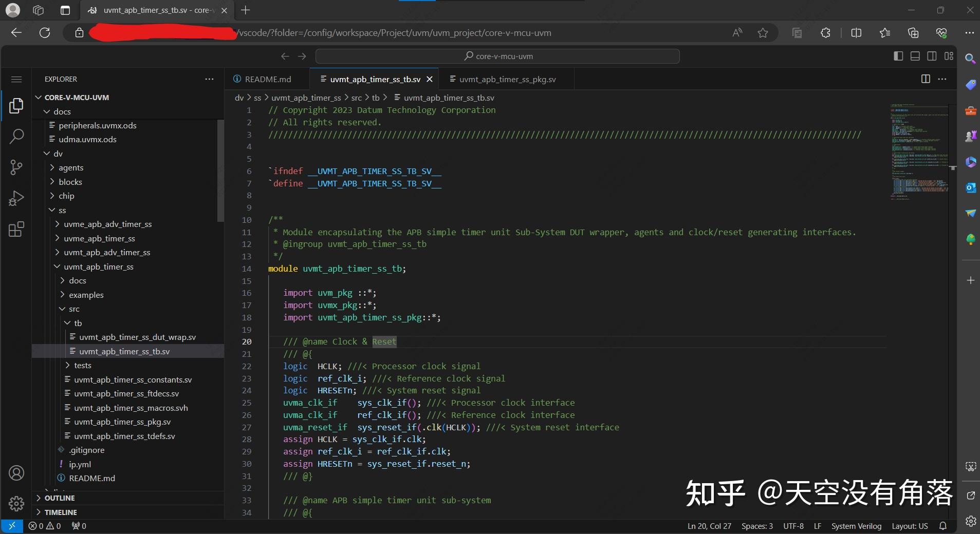This screenshot has height=534, width=980.
Task: Open ip.yml file in explorer
Action: tap(80, 464)
